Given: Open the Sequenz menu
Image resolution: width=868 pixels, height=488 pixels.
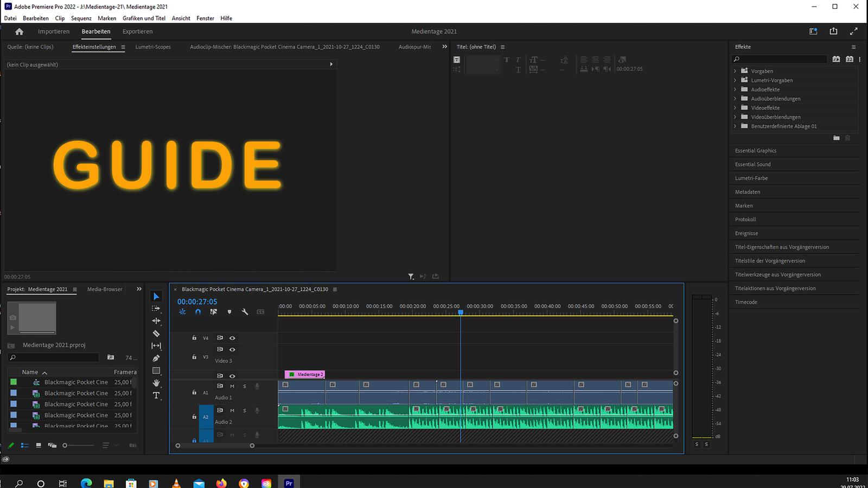Looking at the screenshot, I should [81, 18].
